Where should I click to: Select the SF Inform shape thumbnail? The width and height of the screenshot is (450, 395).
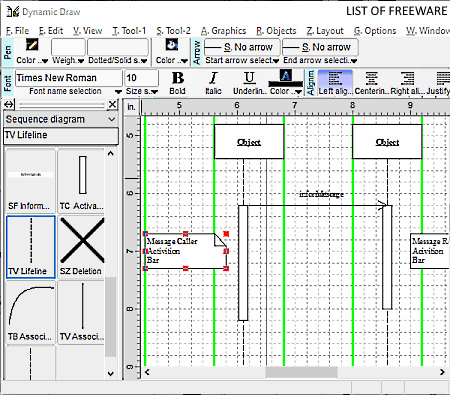[x=30, y=181]
